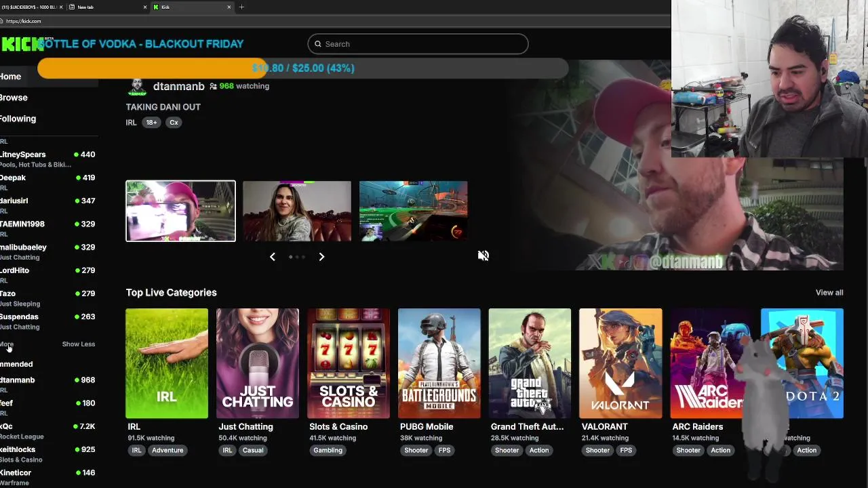Open the VALORANT category card

tap(620, 363)
